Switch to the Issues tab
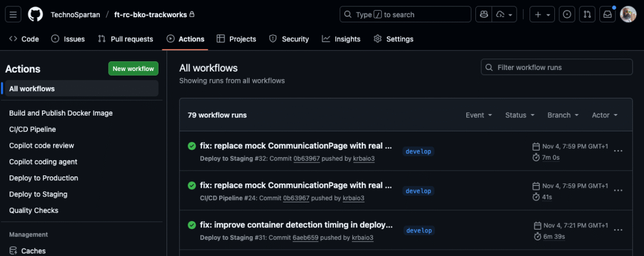Image resolution: width=644 pixels, height=256 pixels. point(68,39)
